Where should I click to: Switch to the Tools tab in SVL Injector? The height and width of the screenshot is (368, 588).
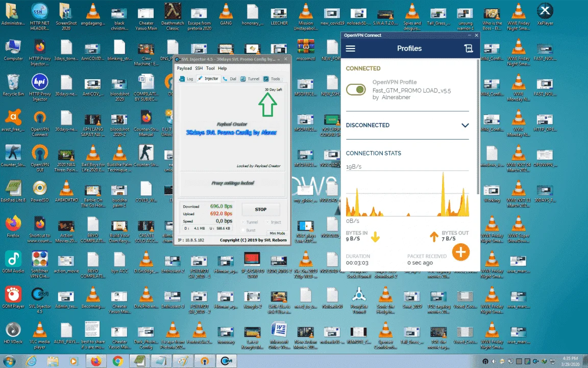[272, 79]
